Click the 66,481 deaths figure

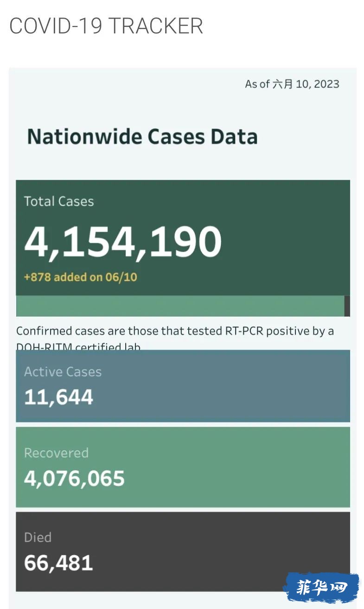(x=58, y=563)
